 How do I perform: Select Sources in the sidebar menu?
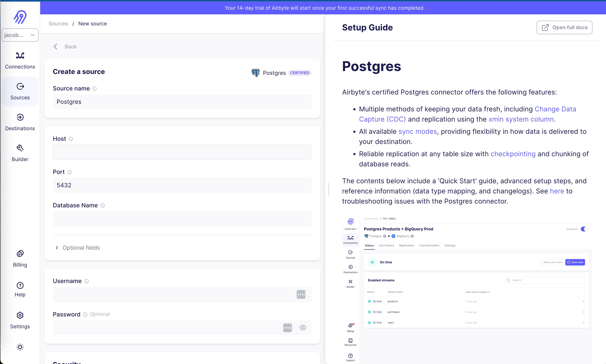20,91
